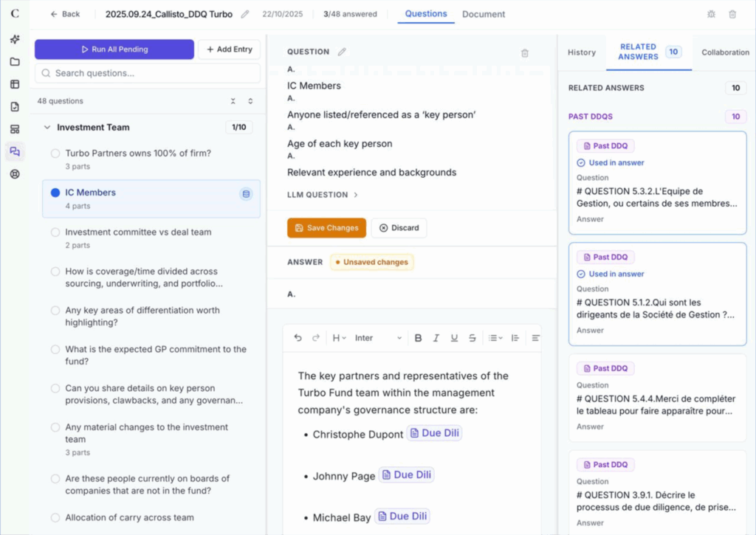
Task: Collapse the Investment Team section
Action: [x=48, y=128]
